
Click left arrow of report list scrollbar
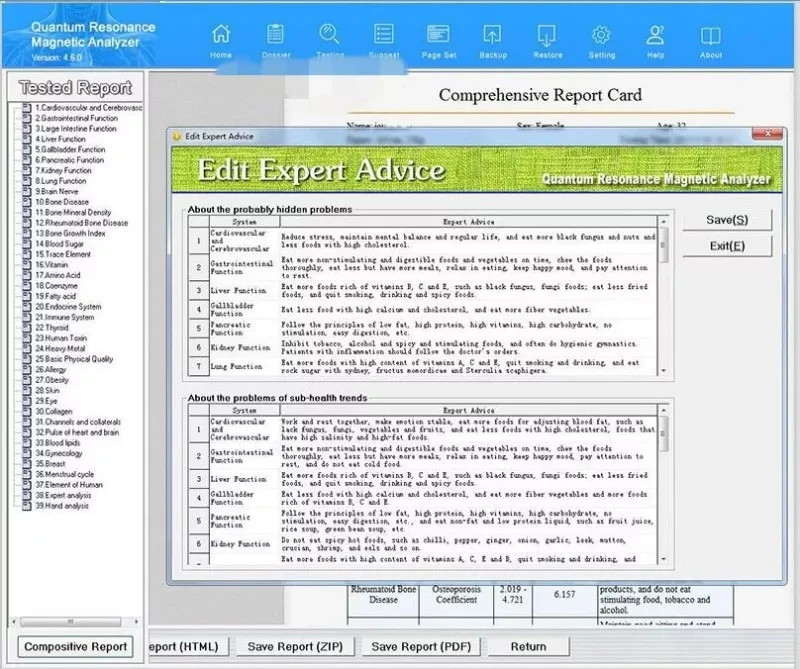click(14, 622)
